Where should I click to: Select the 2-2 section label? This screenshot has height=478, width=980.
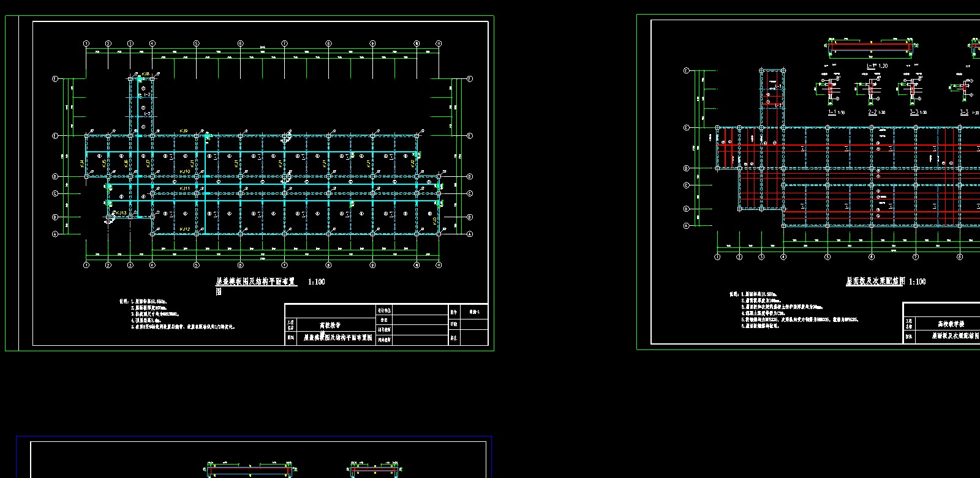point(872,113)
